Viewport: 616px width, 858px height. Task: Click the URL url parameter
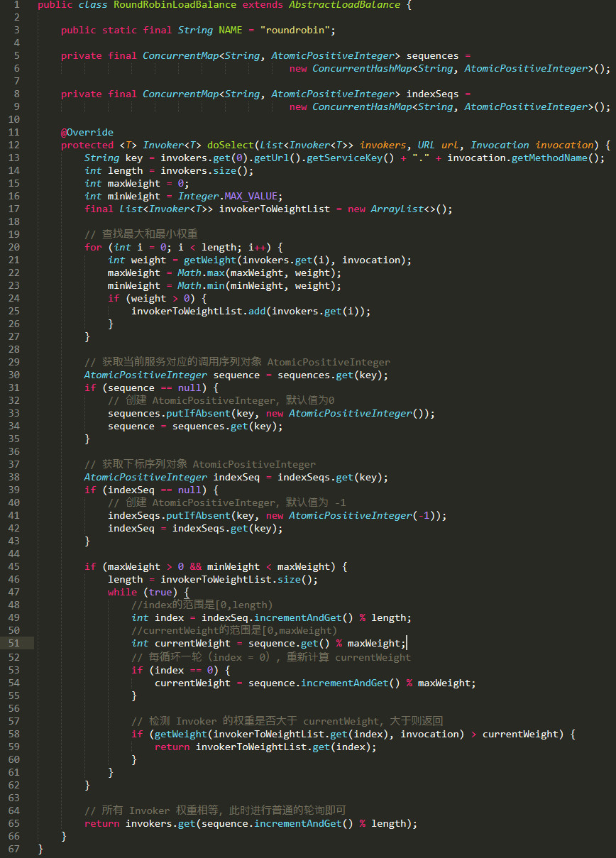pyautogui.click(x=439, y=145)
